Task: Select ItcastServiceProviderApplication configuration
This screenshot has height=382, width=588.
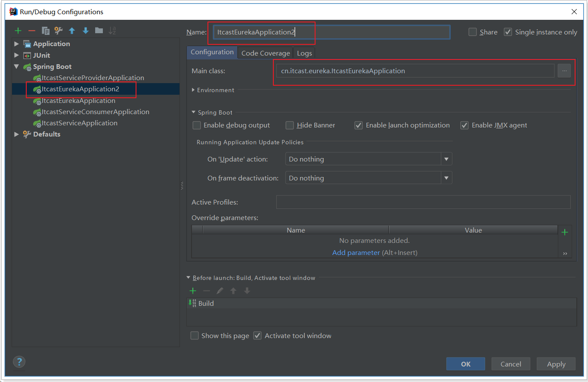Action: tap(93, 78)
